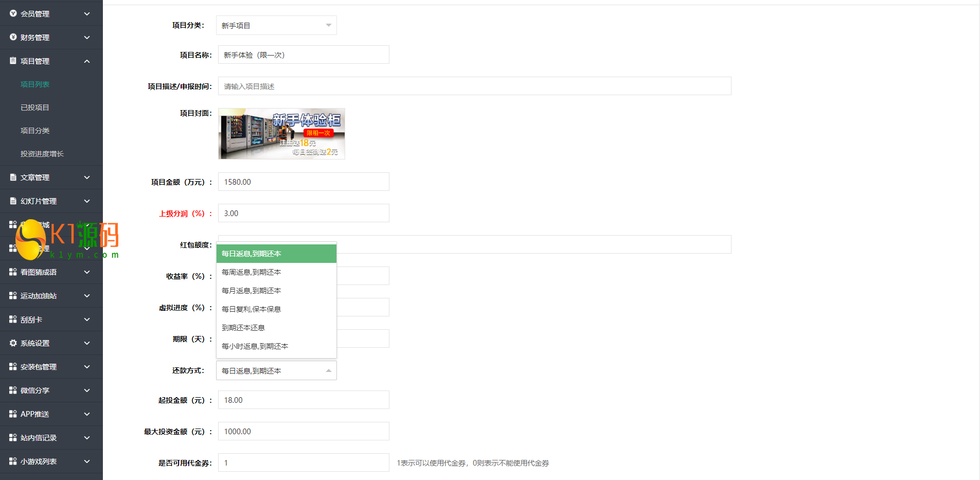Click the 代金券 hint text beside the field
Image resolution: width=980 pixels, height=480 pixels.
click(473, 463)
